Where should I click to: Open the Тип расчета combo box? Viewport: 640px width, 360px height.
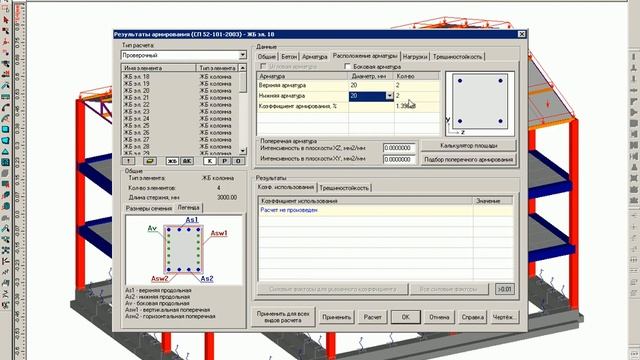tap(183, 55)
